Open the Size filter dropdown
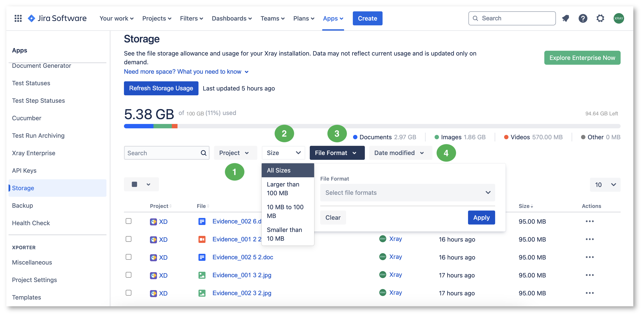The image size is (644, 317). pyautogui.click(x=283, y=153)
